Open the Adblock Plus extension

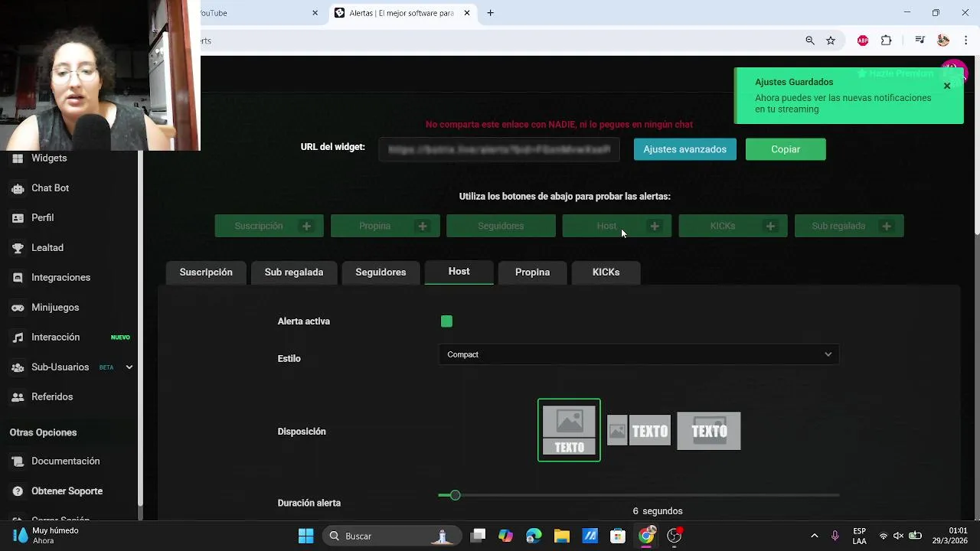point(863,41)
